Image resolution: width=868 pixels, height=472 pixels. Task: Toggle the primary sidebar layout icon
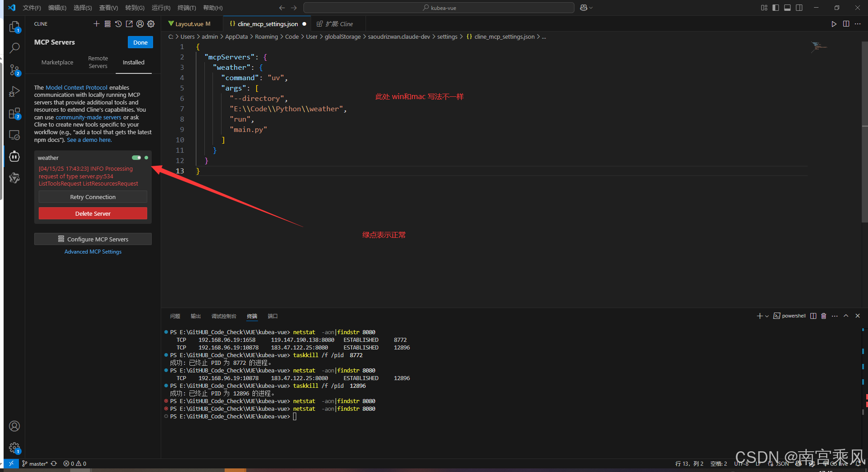(x=776, y=8)
